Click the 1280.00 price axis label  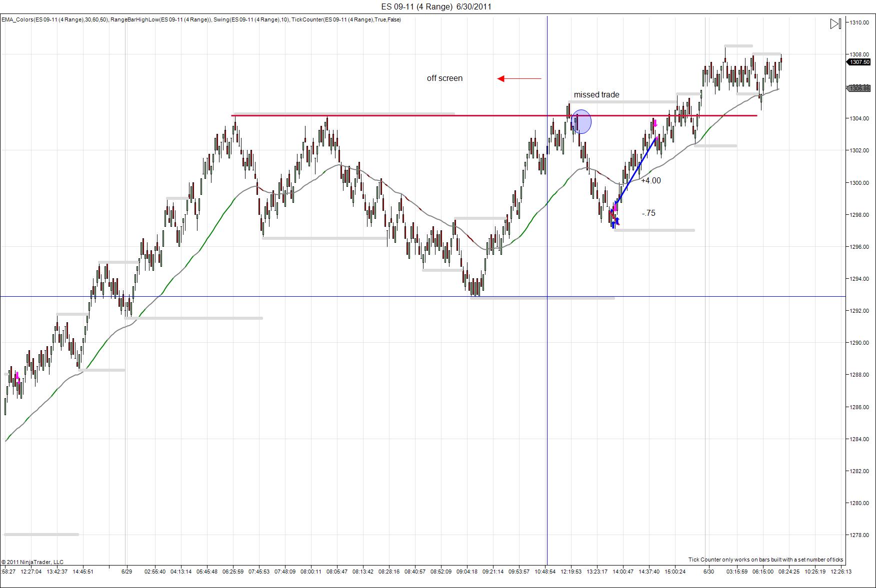859,503
